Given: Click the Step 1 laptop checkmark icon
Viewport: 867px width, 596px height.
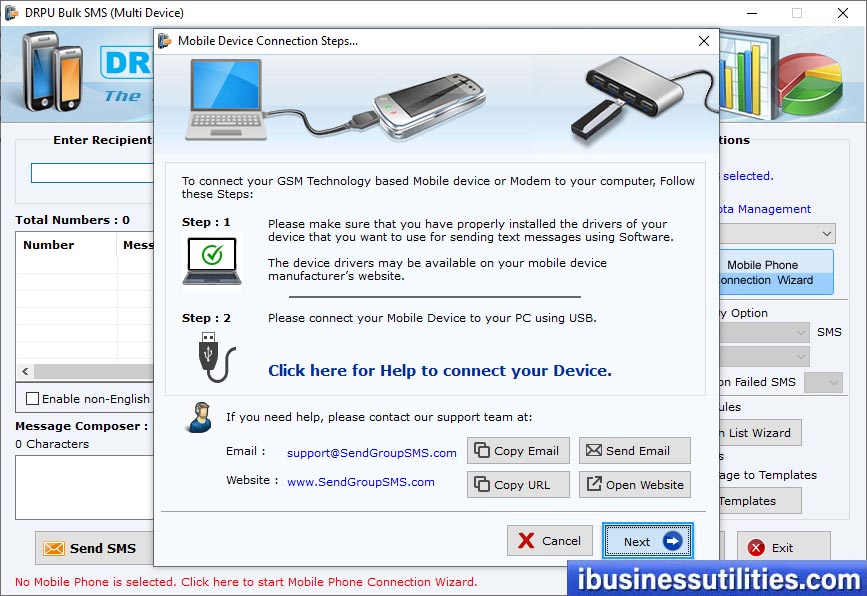Looking at the screenshot, I should (x=212, y=260).
